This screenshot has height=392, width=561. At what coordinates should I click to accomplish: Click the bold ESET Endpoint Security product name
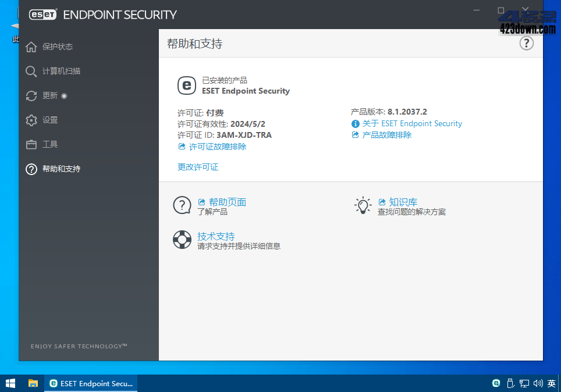click(x=246, y=91)
